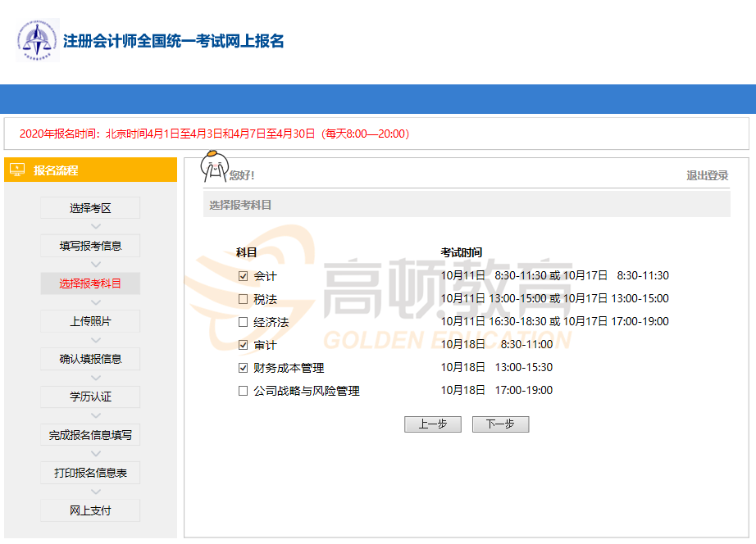Image resolution: width=756 pixels, height=544 pixels.
Task: Select the 选择报考科目 step
Action: pos(90,283)
